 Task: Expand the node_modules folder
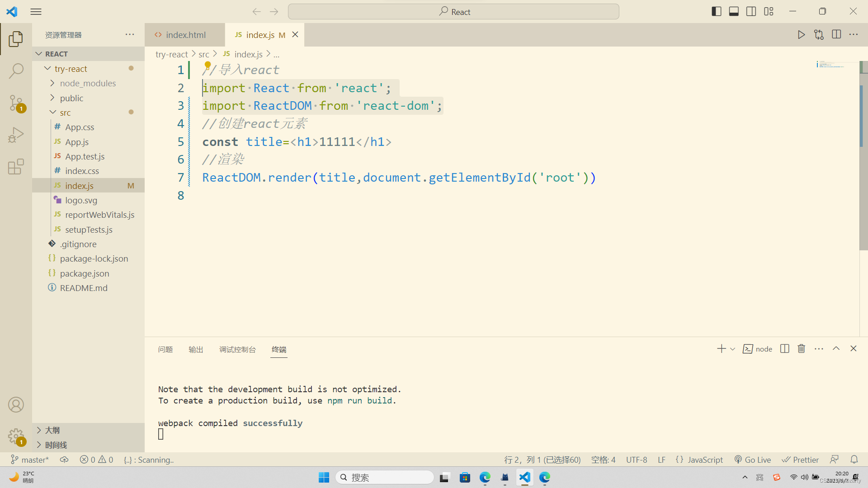click(88, 83)
